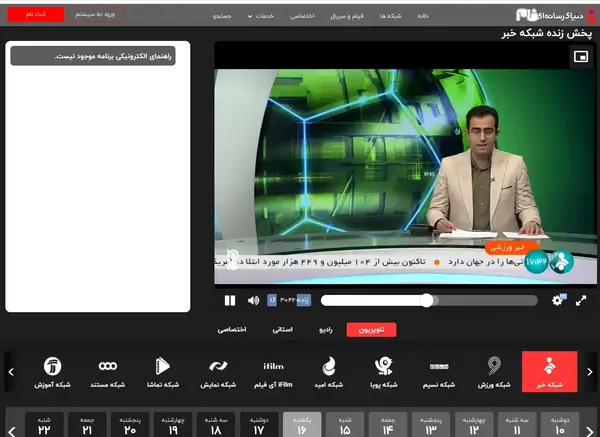Click the ورود به سیستم login button
The height and width of the screenshot is (437, 600).
[x=96, y=15]
